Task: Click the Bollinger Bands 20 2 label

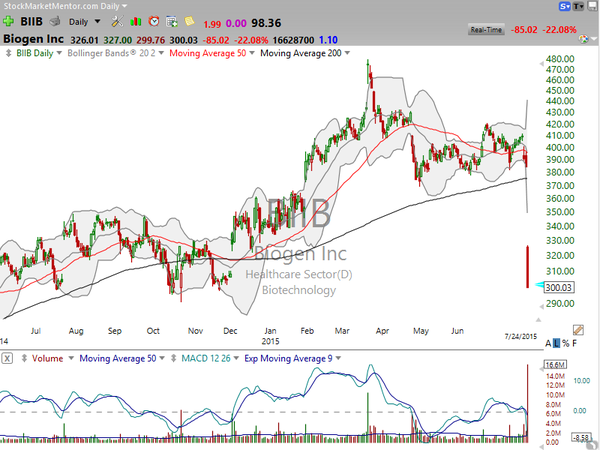Action: pyautogui.click(x=111, y=53)
